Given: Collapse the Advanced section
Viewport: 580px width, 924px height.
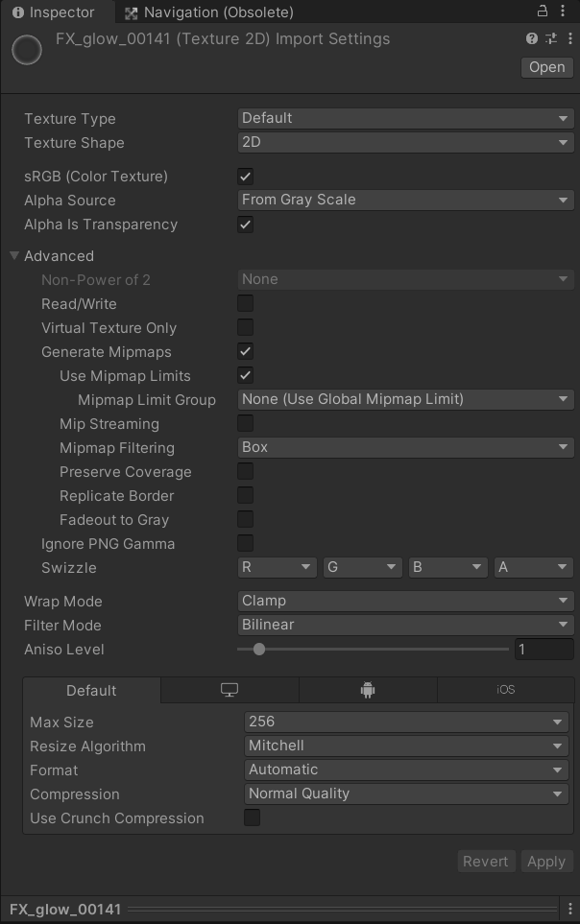Looking at the screenshot, I should click(x=14, y=256).
